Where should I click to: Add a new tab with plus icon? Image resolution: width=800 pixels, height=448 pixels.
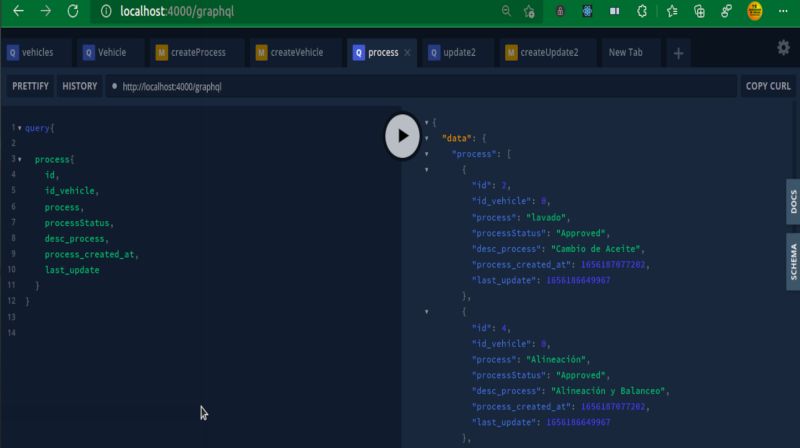[678, 53]
